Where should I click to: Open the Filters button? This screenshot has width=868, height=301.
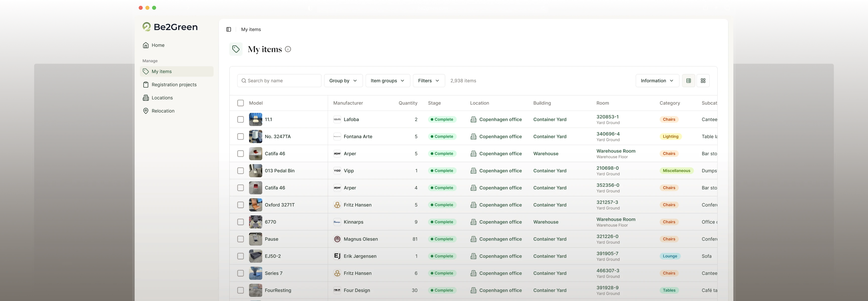428,81
